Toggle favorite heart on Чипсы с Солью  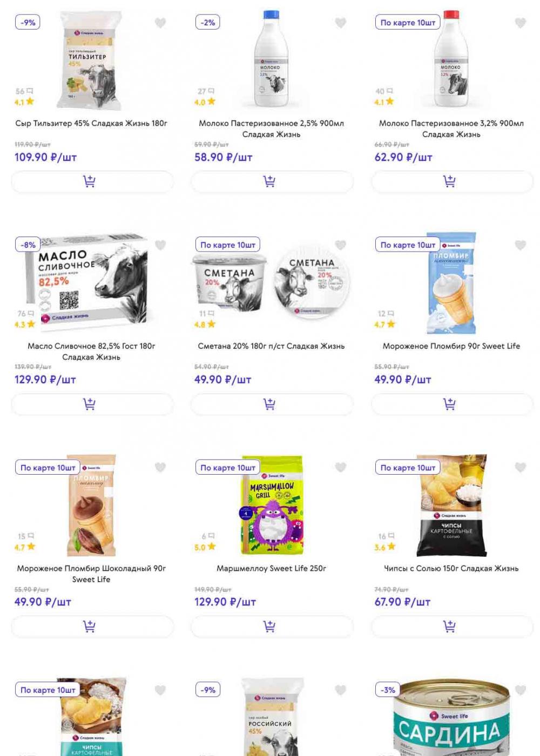tap(520, 468)
